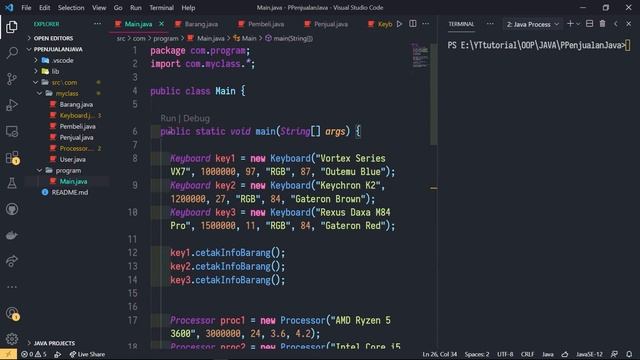Image resolution: width=640 pixels, height=360 pixels.
Task: Open the Terminal menu
Action: pos(161,7)
